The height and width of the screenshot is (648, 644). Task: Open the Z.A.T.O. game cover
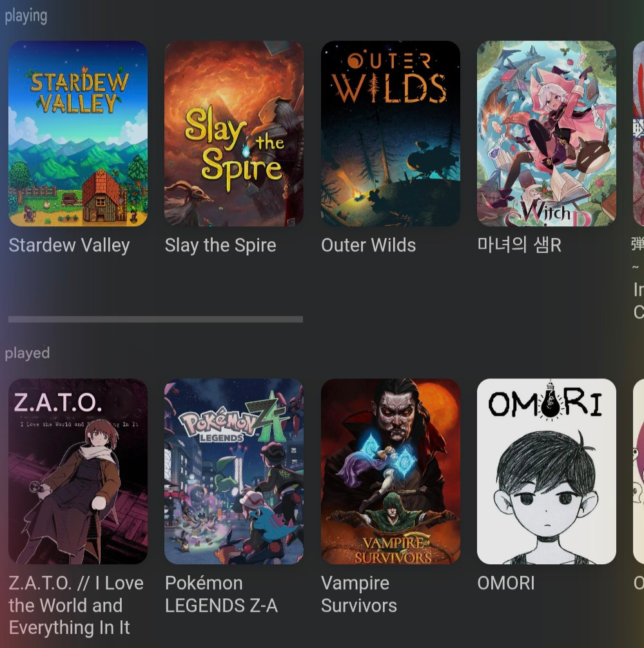(x=77, y=471)
